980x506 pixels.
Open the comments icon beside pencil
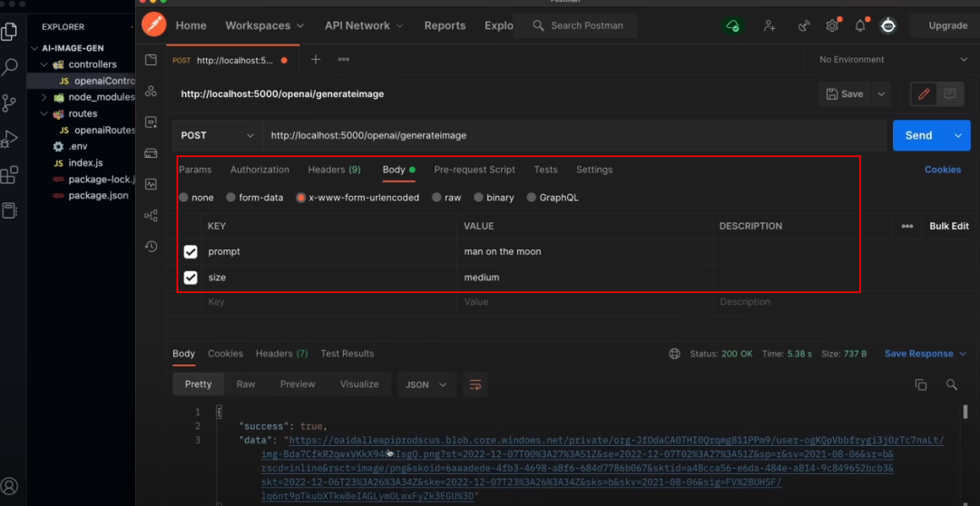tap(950, 94)
